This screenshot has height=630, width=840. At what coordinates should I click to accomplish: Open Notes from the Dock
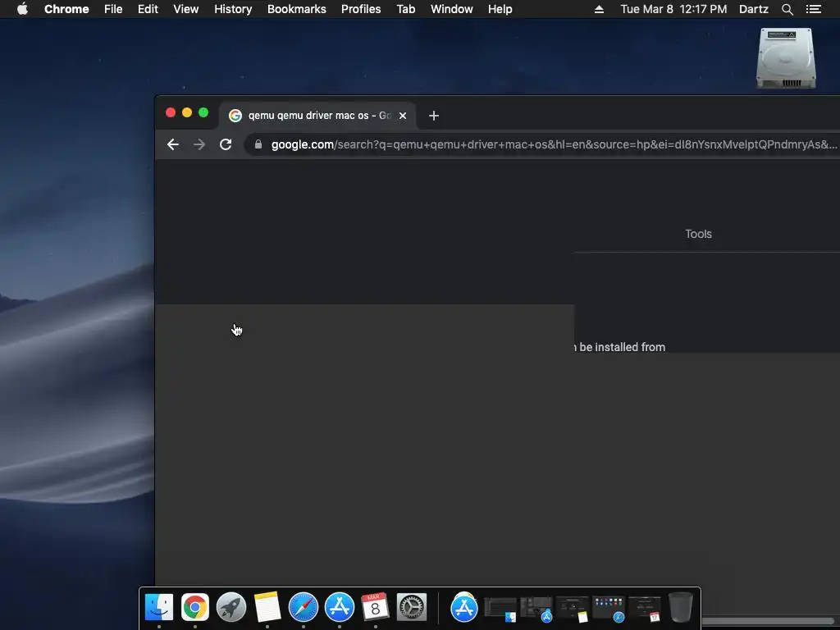click(x=267, y=607)
